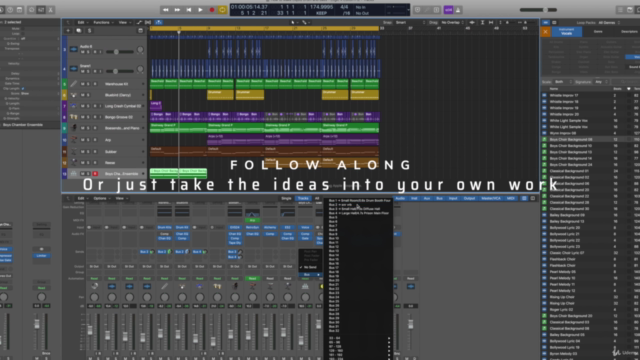Open the Scale Both dropdown in Loop Browser

pos(563,82)
